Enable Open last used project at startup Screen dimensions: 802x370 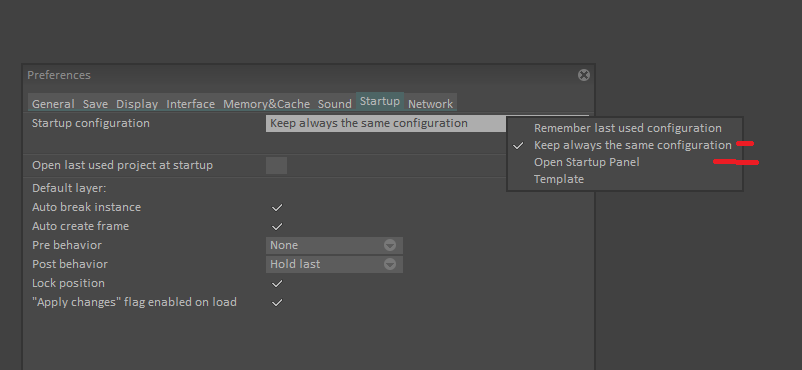(276, 166)
